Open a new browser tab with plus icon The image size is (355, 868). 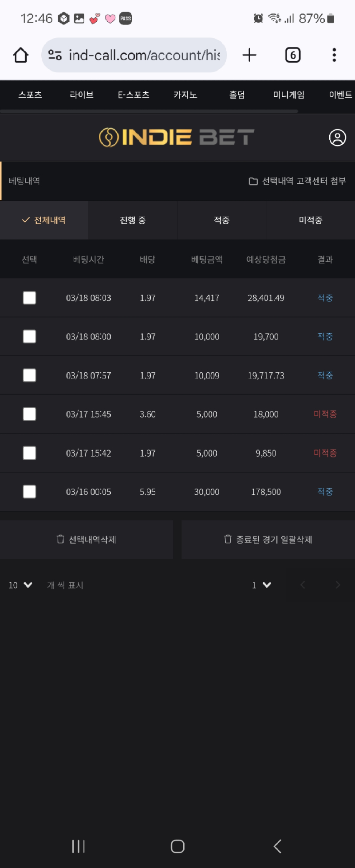pos(249,55)
